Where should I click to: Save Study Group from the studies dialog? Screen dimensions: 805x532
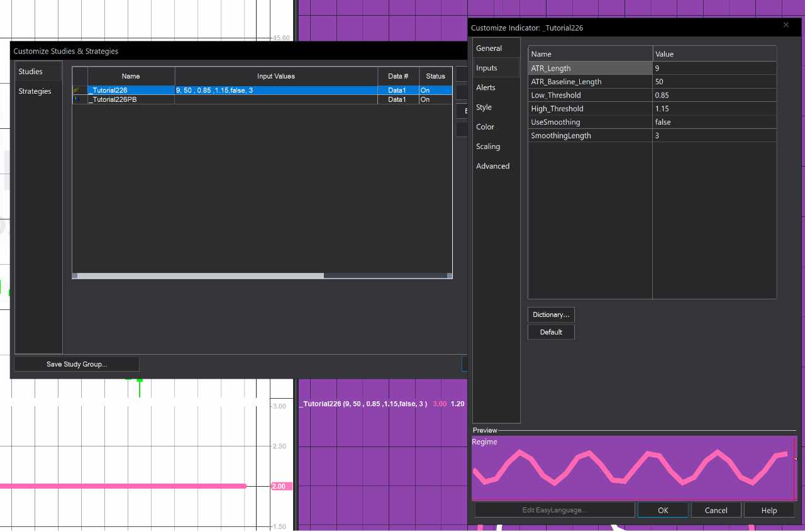pos(77,364)
